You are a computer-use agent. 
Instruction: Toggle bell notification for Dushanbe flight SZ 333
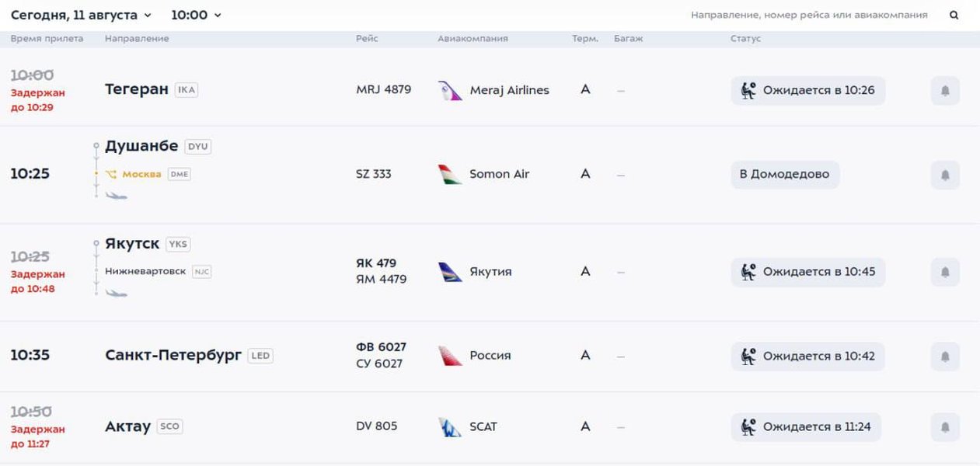[945, 175]
